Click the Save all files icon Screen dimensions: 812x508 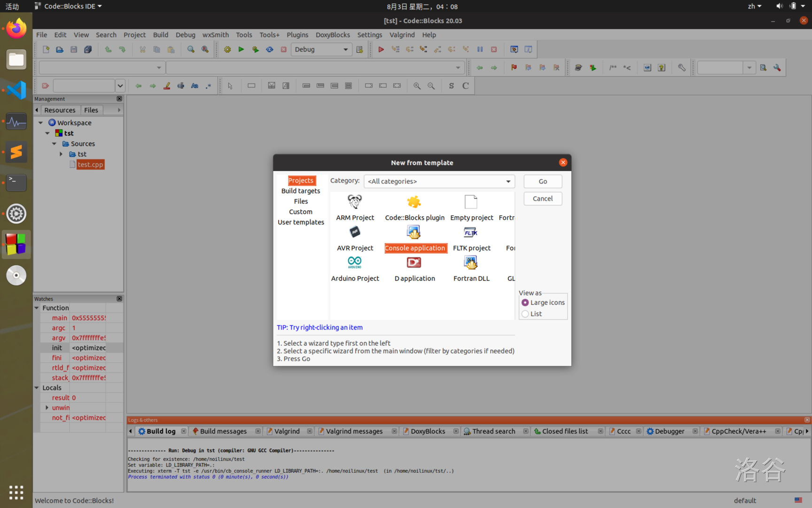tap(88, 49)
